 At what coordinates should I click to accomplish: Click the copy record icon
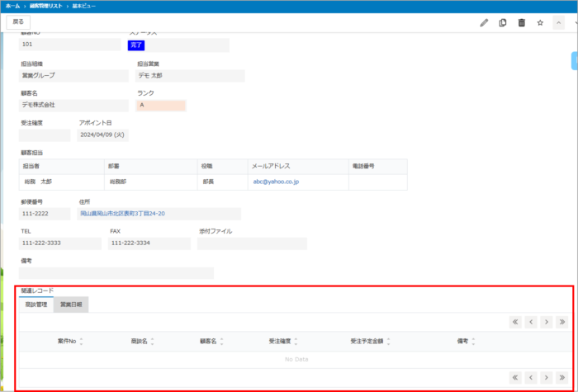(x=502, y=23)
